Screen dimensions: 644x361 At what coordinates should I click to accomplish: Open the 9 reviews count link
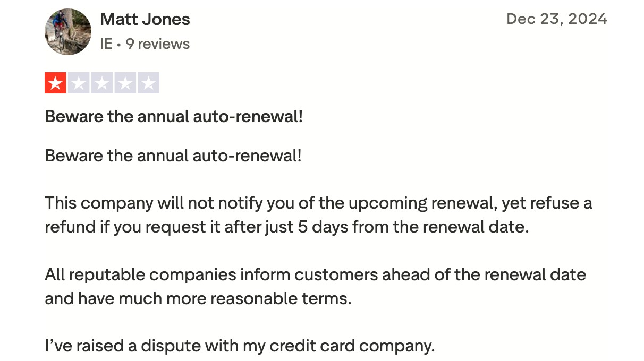coord(158,44)
